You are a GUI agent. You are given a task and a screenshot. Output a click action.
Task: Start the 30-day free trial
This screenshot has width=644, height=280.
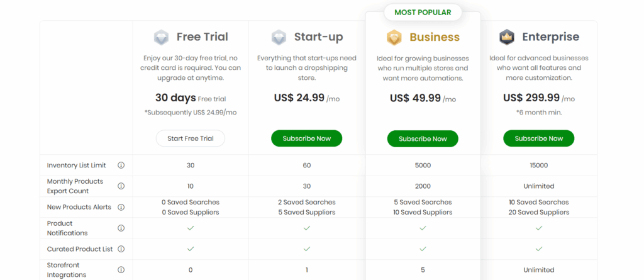coord(191,138)
